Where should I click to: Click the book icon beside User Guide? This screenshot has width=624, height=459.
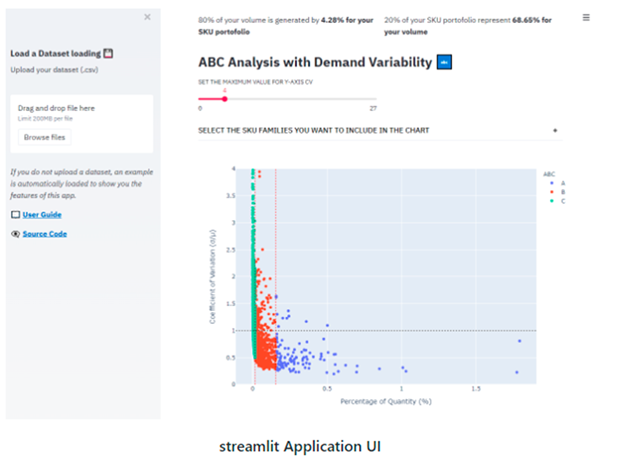tap(15, 215)
